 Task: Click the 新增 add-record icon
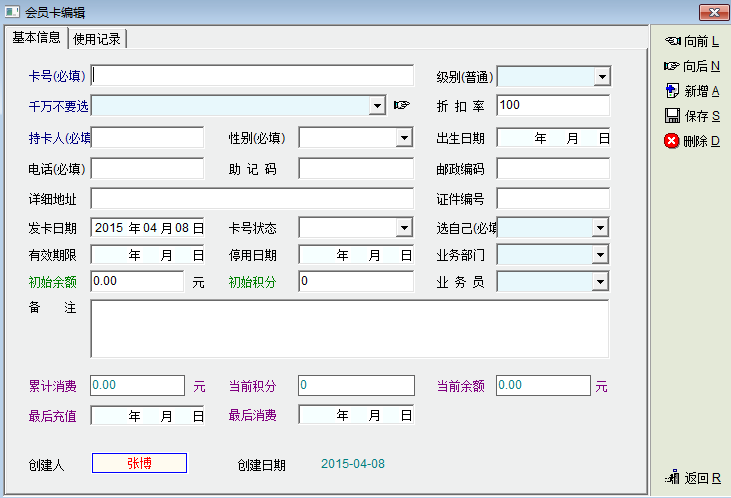click(672, 91)
